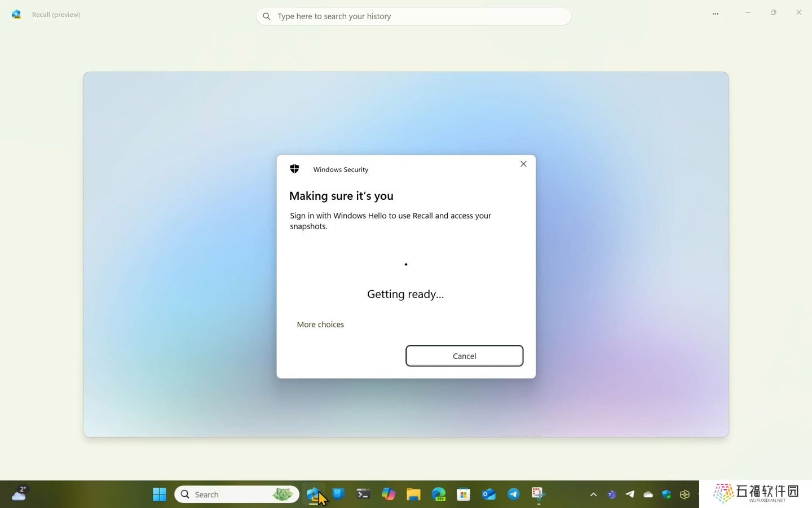Minimize the Recall window
The image size is (812, 508).
click(x=748, y=12)
